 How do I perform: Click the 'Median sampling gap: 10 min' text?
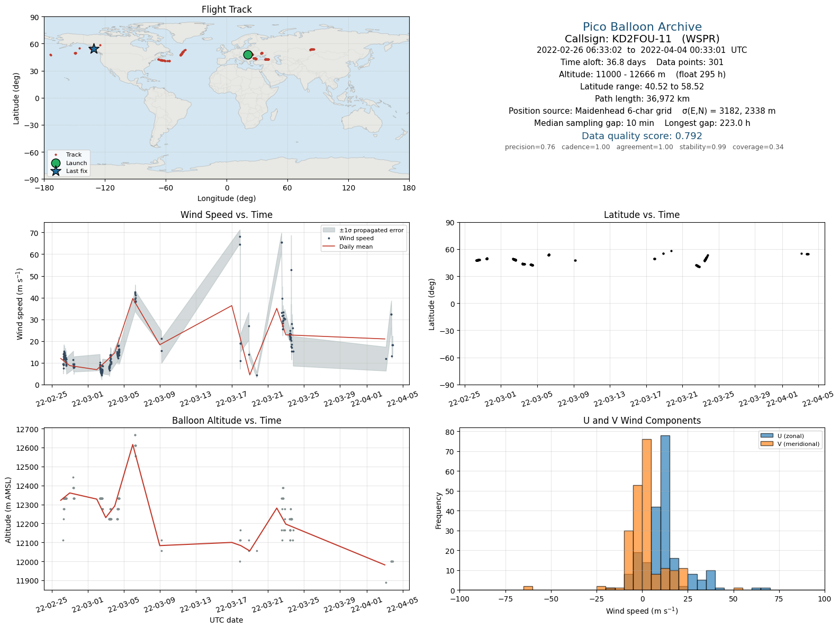point(594,123)
